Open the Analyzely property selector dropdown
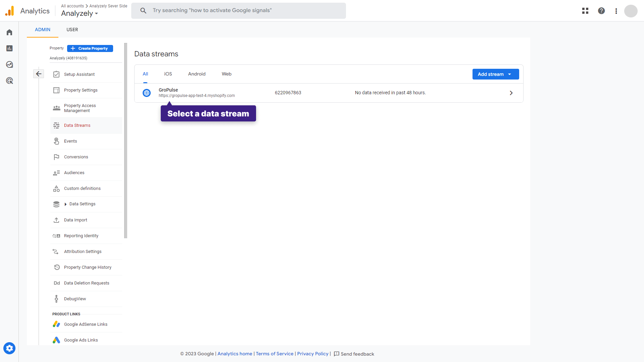The height and width of the screenshot is (362, 644). click(80, 13)
